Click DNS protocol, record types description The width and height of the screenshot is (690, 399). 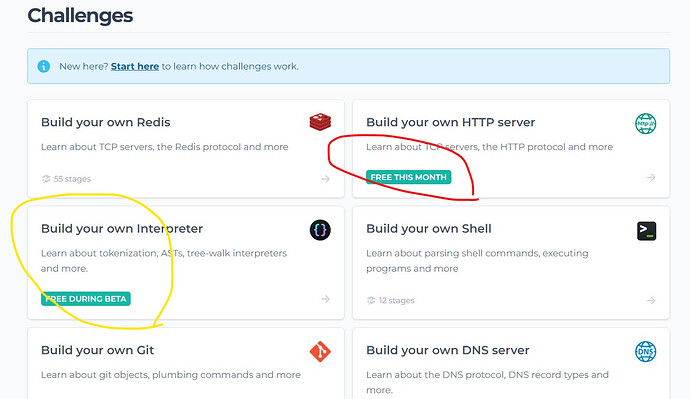click(487, 382)
